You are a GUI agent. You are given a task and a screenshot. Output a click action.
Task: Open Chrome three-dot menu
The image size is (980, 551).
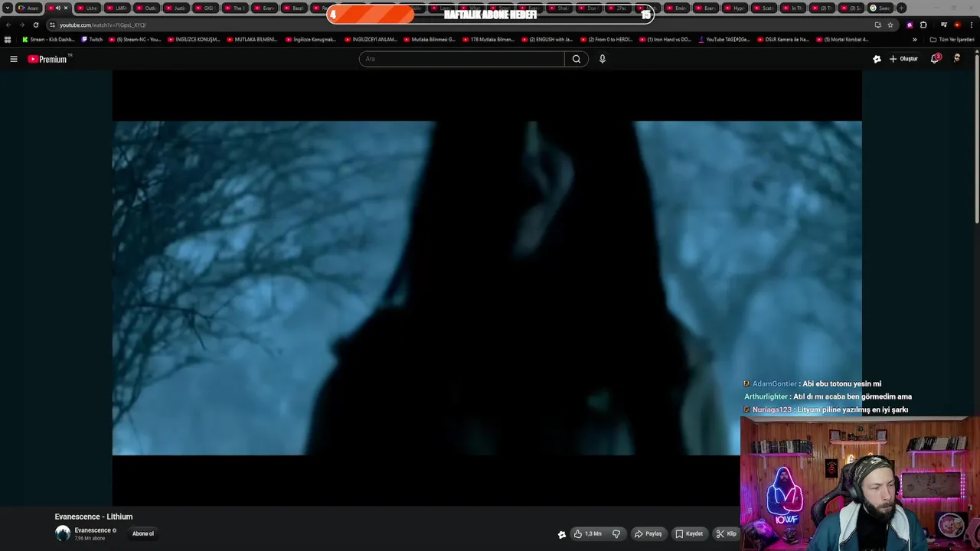click(971, 24)
